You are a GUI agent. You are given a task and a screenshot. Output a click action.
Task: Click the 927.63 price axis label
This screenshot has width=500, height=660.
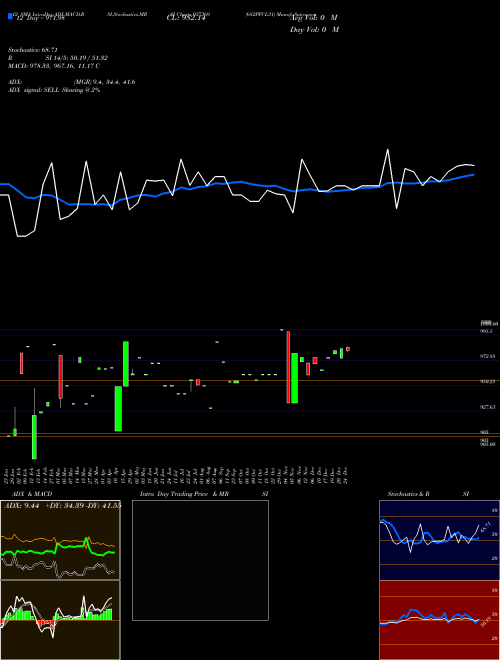[x=487, y=407]
